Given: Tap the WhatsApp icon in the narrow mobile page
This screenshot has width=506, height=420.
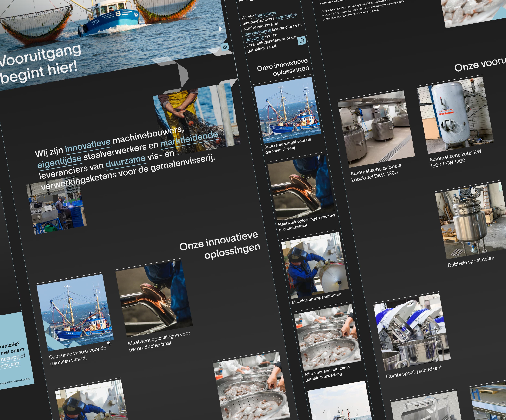Looking at the screenshot, I should pos(301,40).
